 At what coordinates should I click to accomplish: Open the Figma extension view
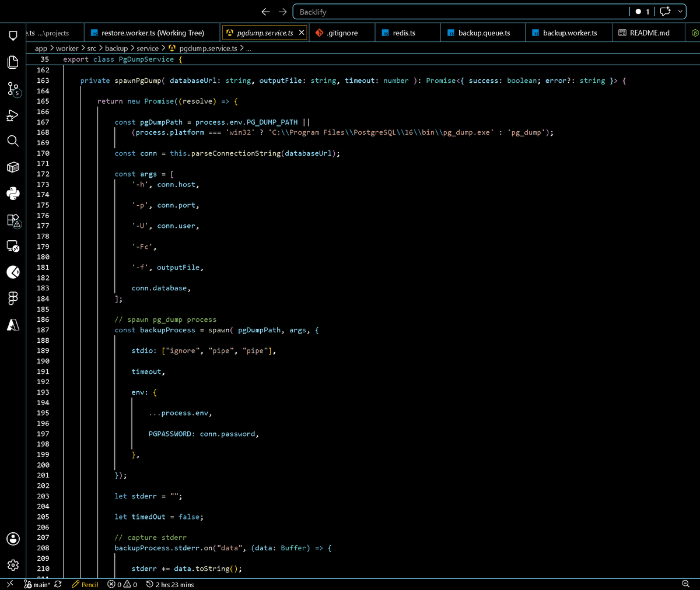13,298
